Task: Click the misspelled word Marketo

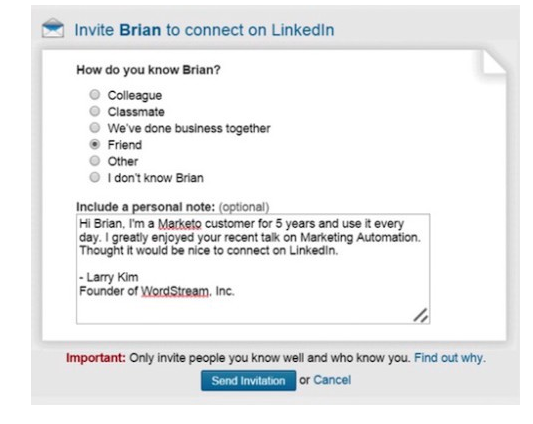Action: coord(180,224)
